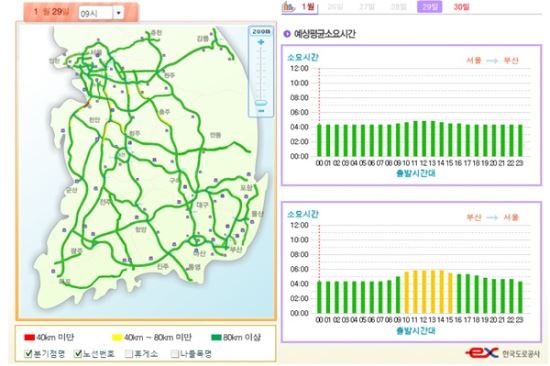This screenshot has height=366, width=550.
Task: Uncheck the 노선번호 checkbox
Action: tap(78, 354)
